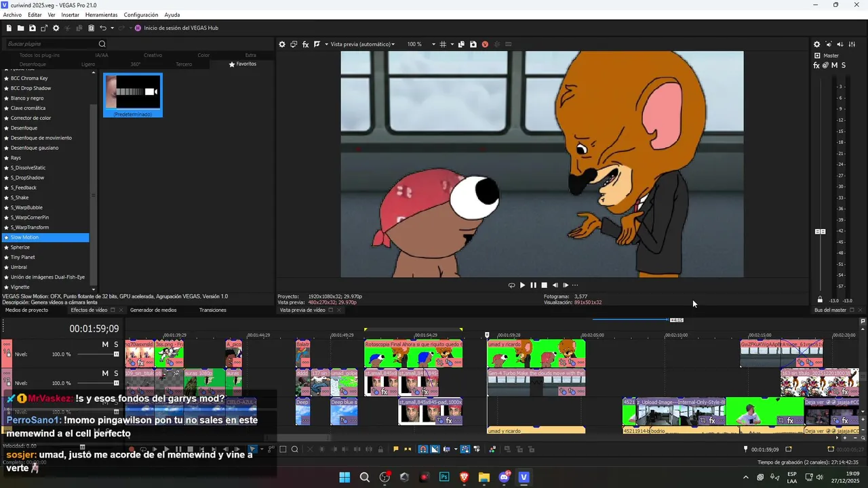Select Tiny Planet plugin
The height and width of the screenshot is (488, 868).
[x=22, y=257]
